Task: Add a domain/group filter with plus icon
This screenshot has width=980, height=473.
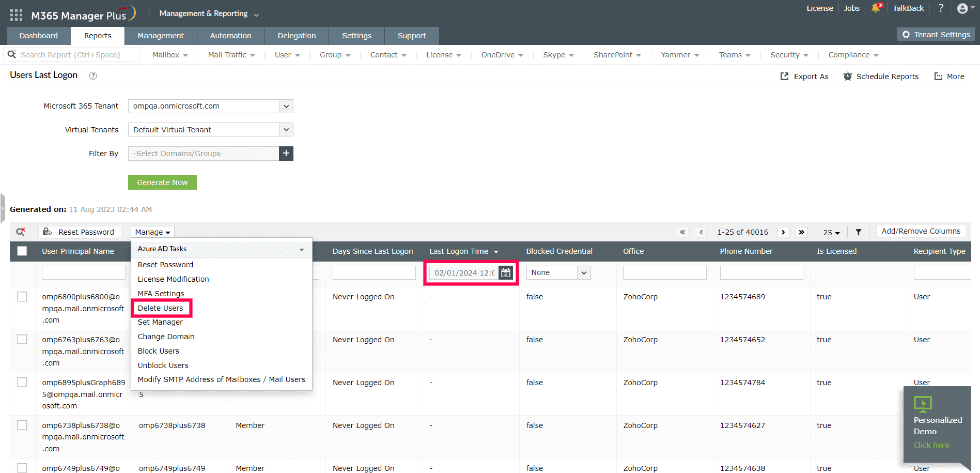Action: click(x=286, y=154)
